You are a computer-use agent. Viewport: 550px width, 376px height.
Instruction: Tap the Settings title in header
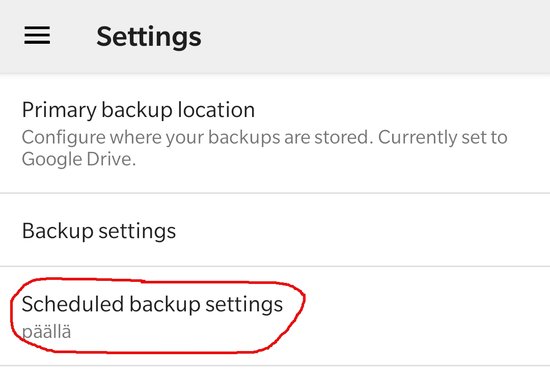pyautogui.click(x=149, y=36)
